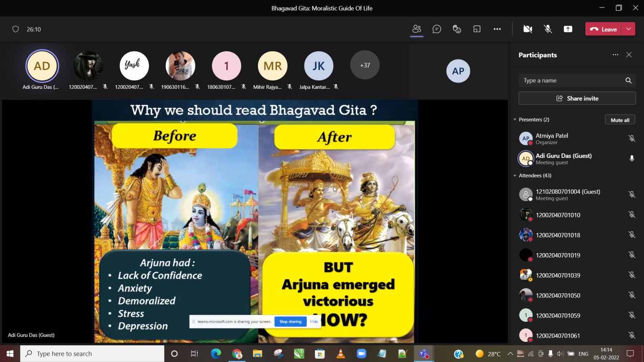
Task: Select attendee 12002040701050 in list
Action: click(577, 295)
